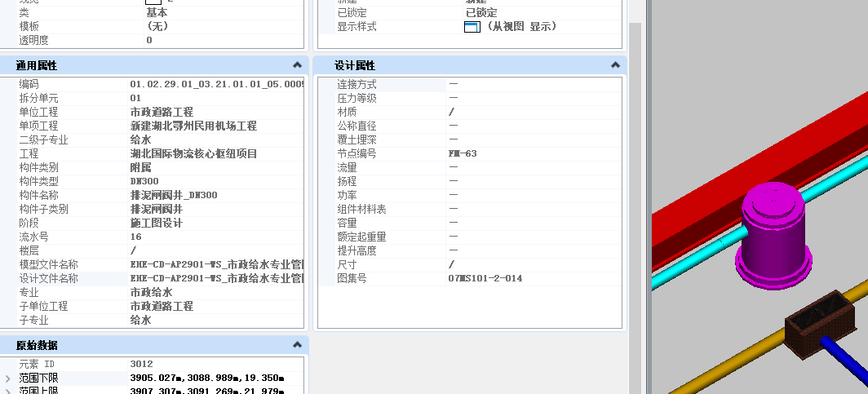Click the 元素 ID value 3012
The image size is (868, 394).
point(141,364)
